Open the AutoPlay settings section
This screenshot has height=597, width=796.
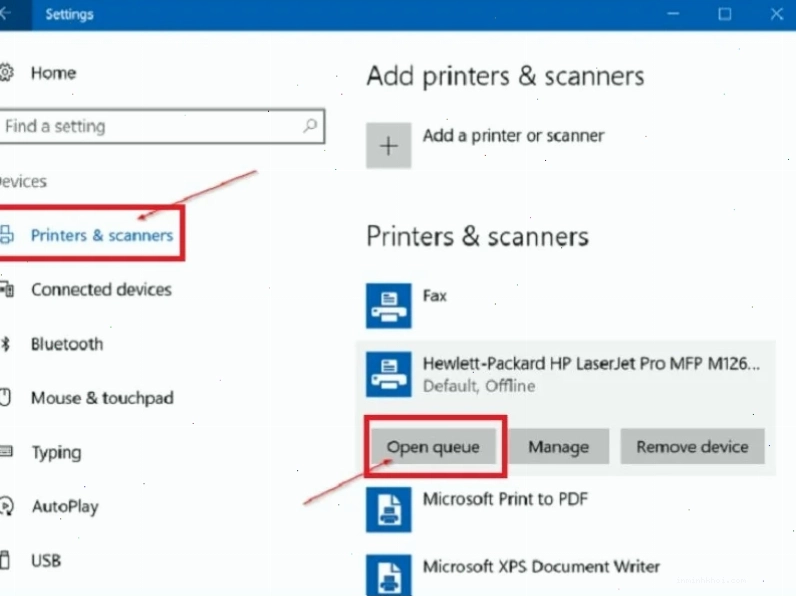coord(65,507)
